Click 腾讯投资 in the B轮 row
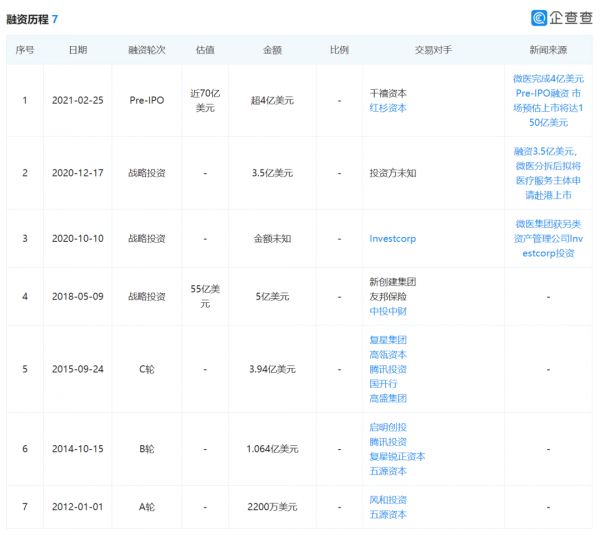The image size is (600, 535). pyautogui.click(x=388, y=441)
